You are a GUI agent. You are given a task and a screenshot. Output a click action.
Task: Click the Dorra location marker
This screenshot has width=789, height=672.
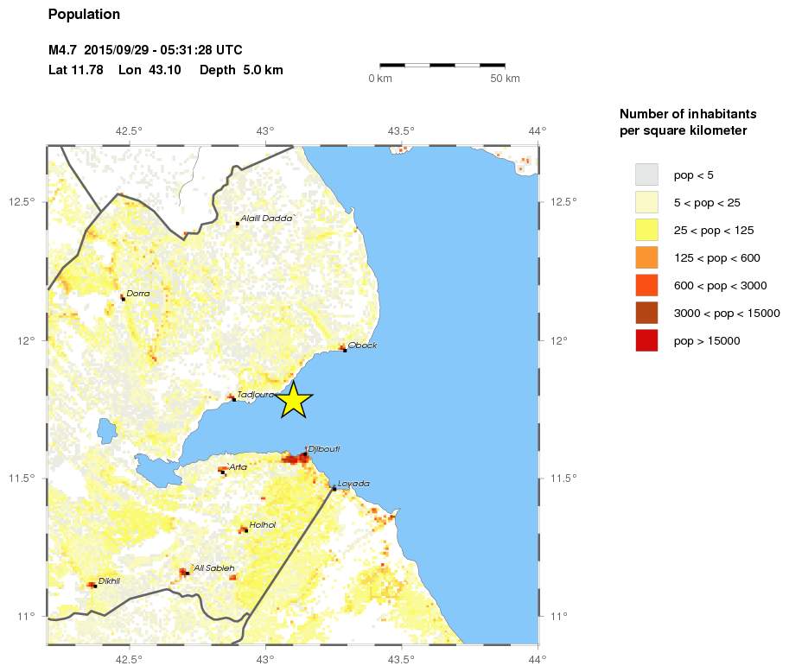point(123,298)
